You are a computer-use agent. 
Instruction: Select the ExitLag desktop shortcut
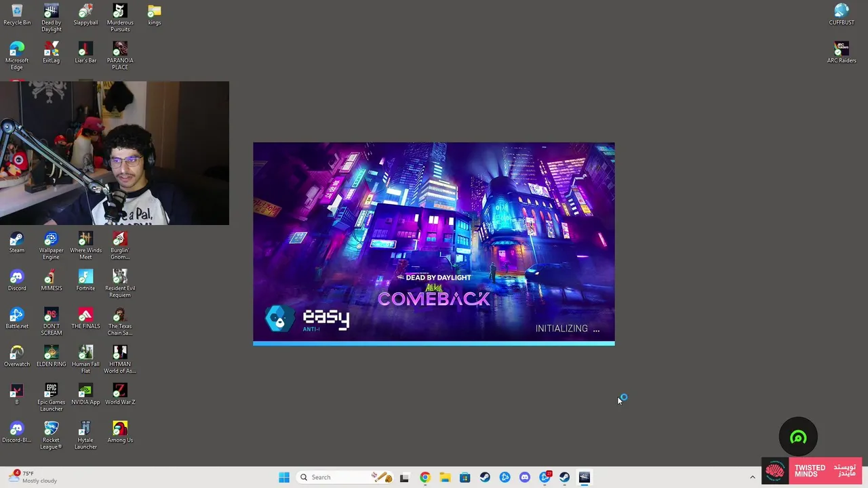[51, 53]
